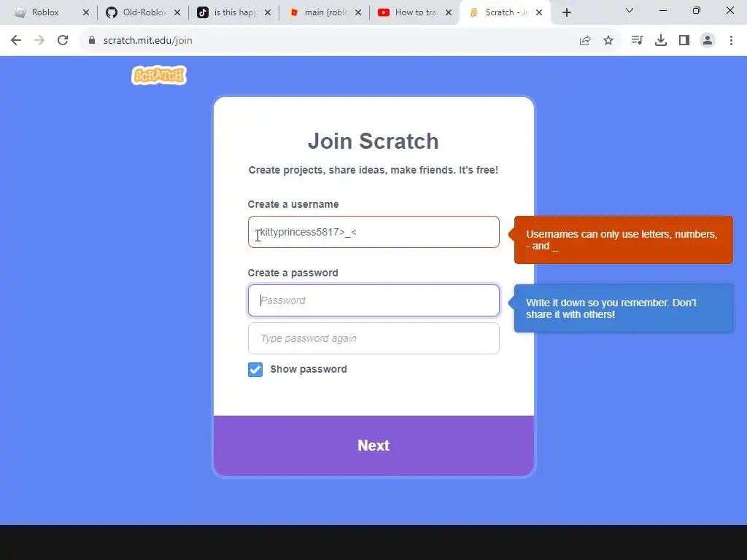The height and width of the screenshot is (560, 747).
Task: Close the Roblox tab
Action: 86,13
